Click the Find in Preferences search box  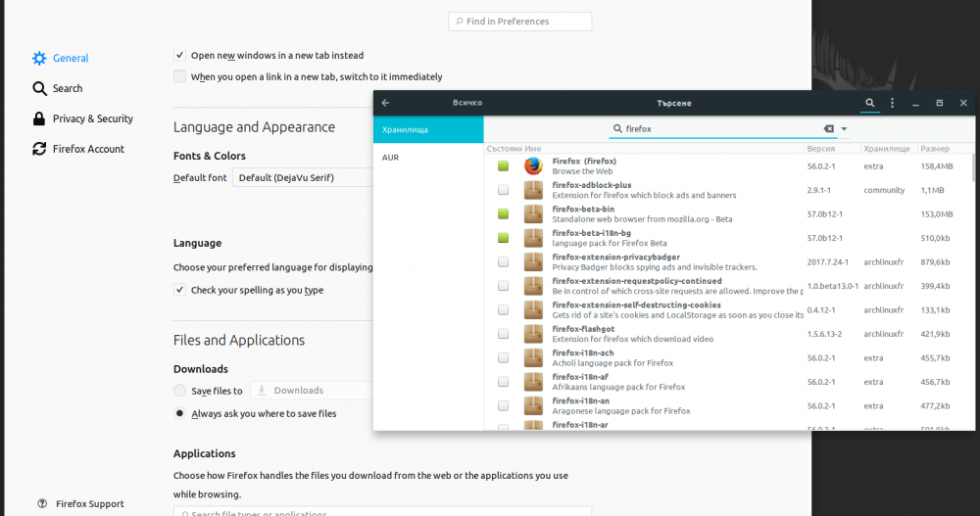(x=520, y=22)
